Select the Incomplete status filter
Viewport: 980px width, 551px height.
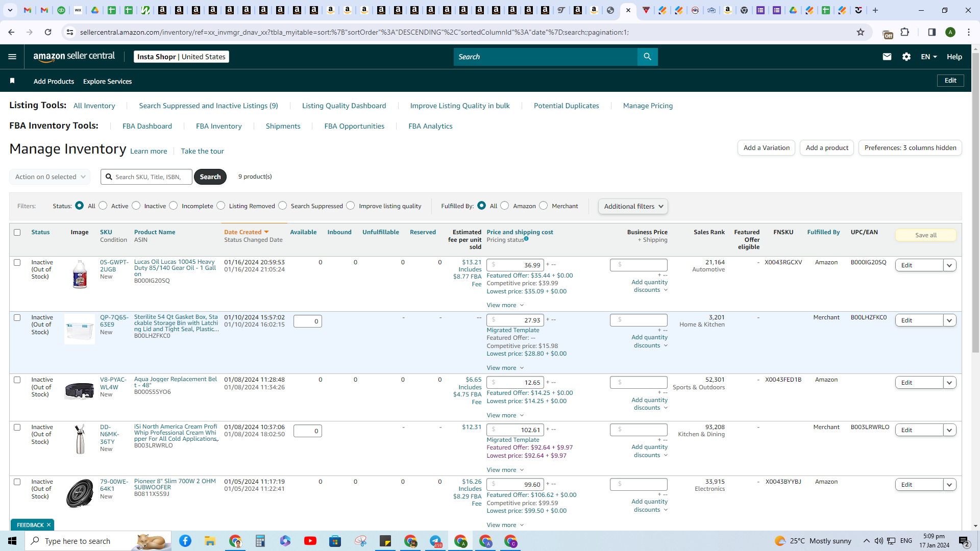(174, 206)
